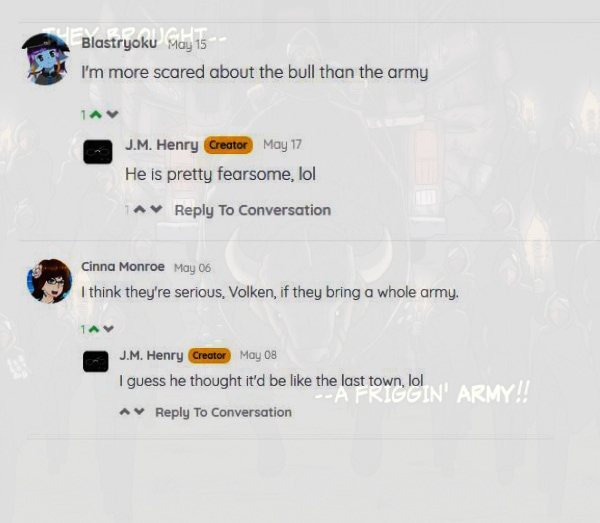Upvote J.M. Henry's "pretty fearsome" reply
The height and width of the screenshot is (523, 600).
tap(140, 209)
